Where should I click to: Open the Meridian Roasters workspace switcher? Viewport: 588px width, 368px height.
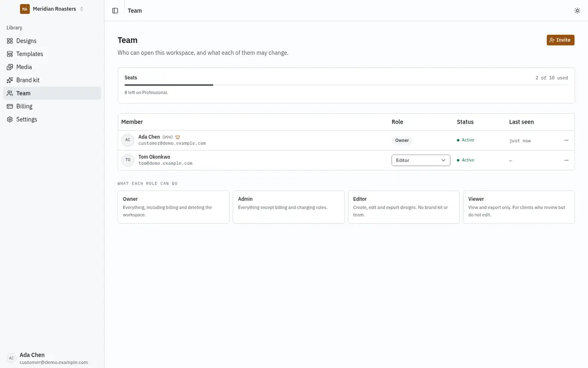pyautogui.click(x=52, y=9)
